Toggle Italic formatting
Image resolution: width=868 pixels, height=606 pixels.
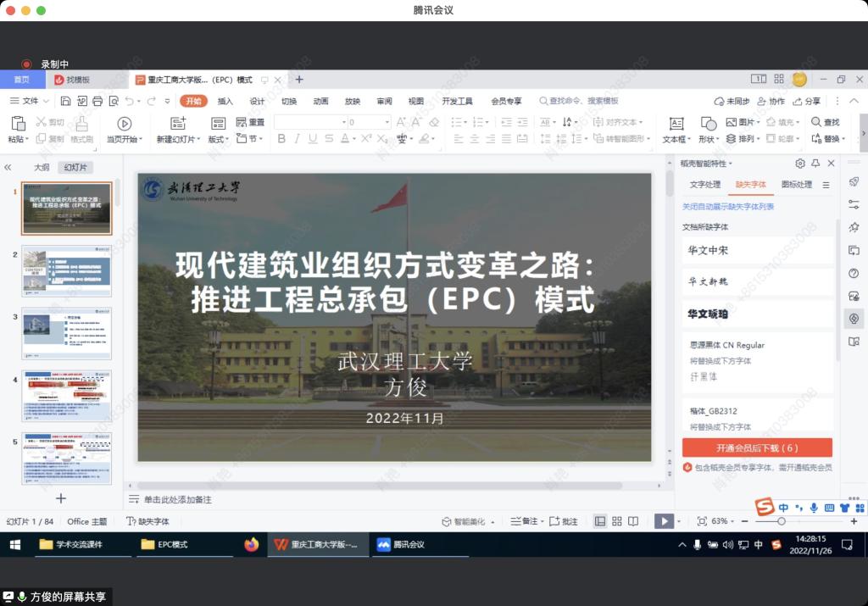pos(298,139)
